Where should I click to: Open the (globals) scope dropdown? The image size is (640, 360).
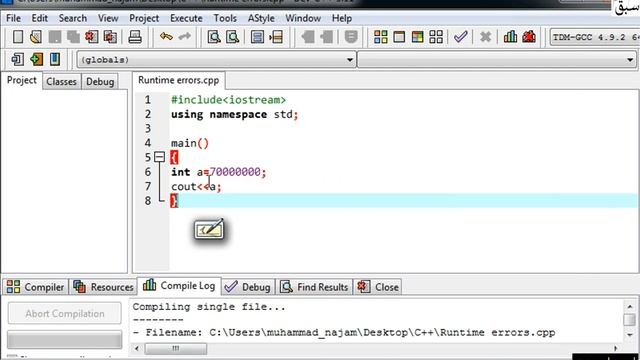pyautogui.click(x=216, y=60)
